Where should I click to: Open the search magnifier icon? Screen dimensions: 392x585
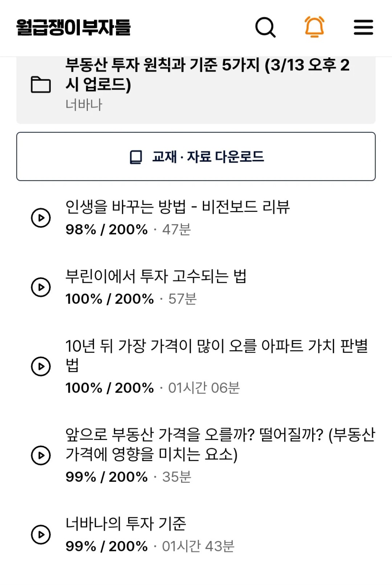point(265,27)
